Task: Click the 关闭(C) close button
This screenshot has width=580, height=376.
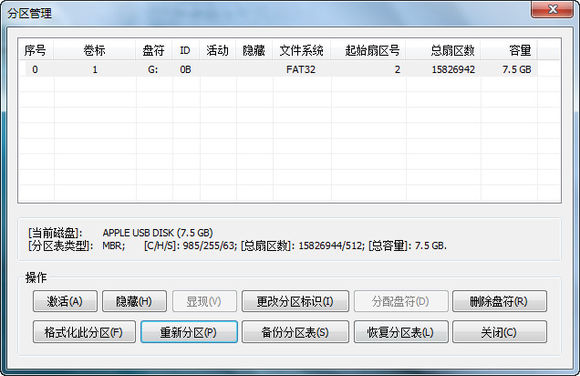Action: (499, 332)
